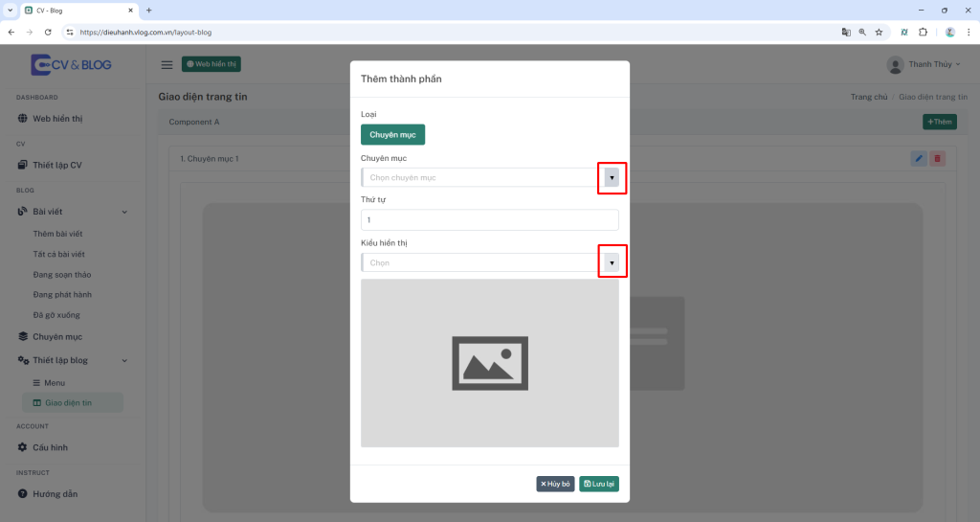Open the browser profile avatar
The image size is (980, 522).
point(950,32)
